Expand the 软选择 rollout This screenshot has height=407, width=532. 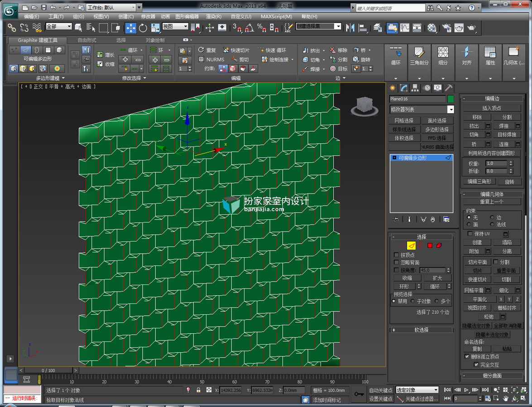pos(422,330)
